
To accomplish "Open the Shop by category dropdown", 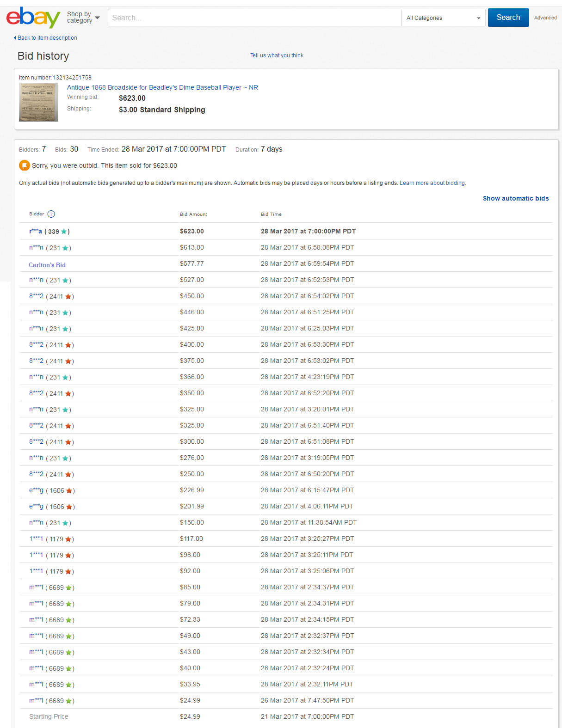I will pyautogui.click(x=83, y=18).
